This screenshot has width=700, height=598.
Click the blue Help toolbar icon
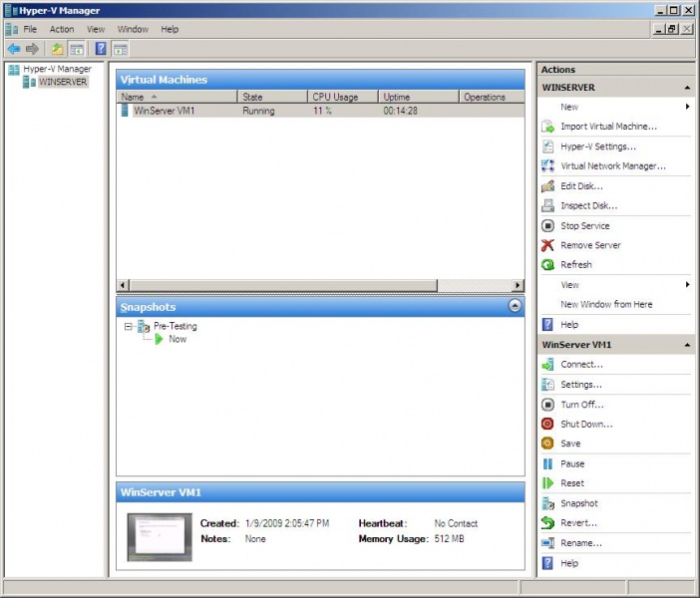pyautogui.click(x=101, y=49)
